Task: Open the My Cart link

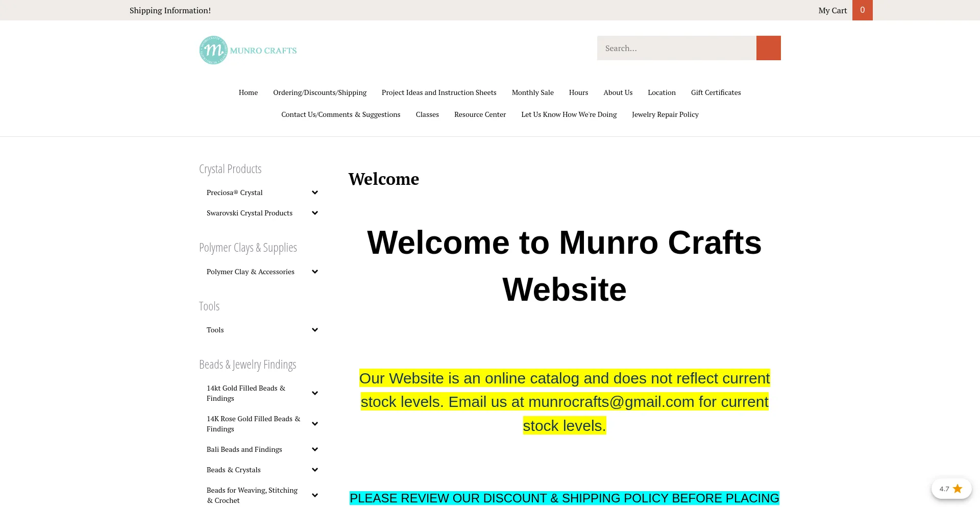Action: [x=832, y=10]
